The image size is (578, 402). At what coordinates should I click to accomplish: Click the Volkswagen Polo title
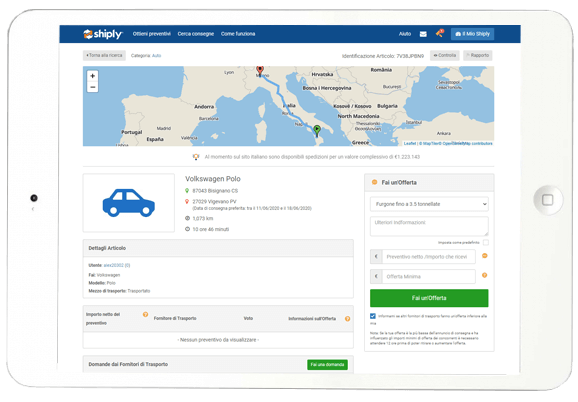point(213,179)
